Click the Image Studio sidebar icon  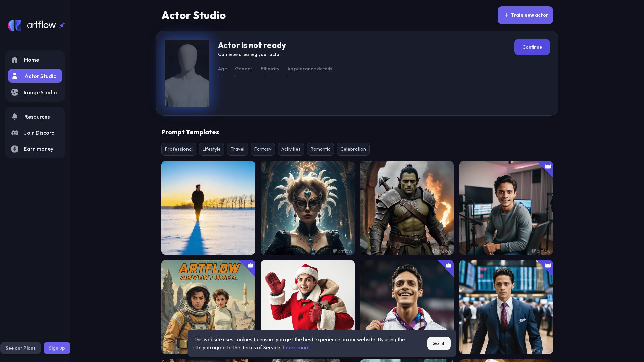tap(15, 92)
